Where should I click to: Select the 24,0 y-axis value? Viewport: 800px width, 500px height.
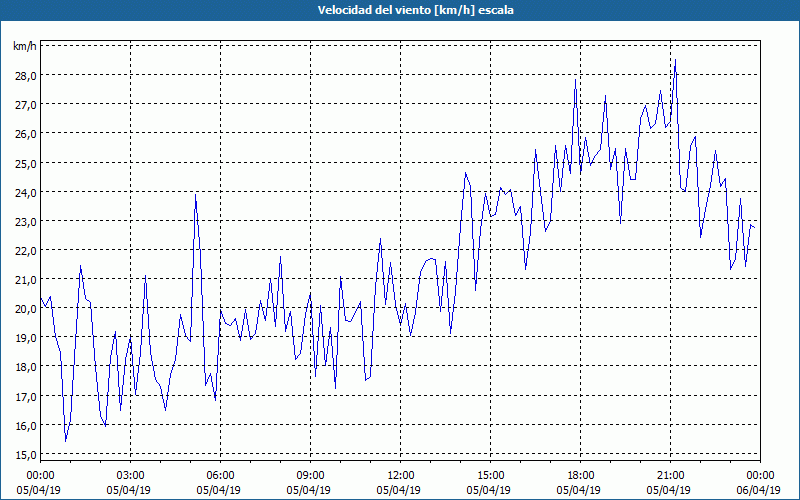25,192
